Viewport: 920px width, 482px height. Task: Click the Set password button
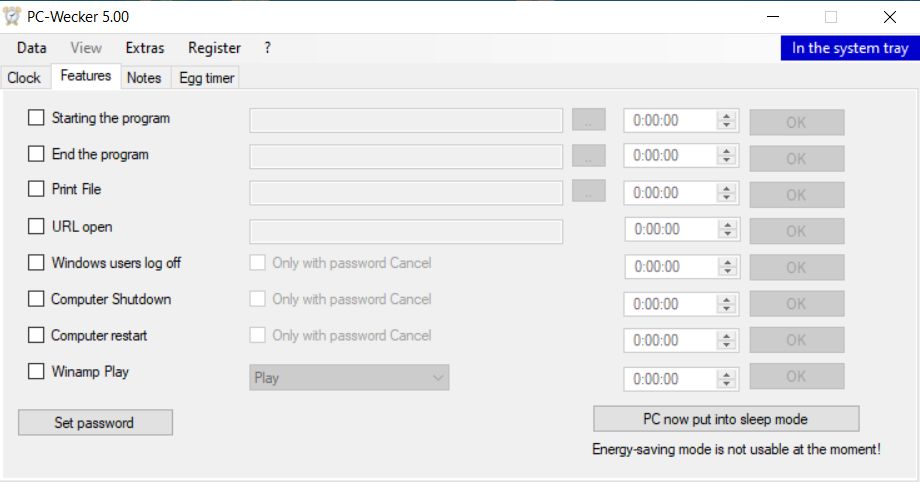coord(95,423)
